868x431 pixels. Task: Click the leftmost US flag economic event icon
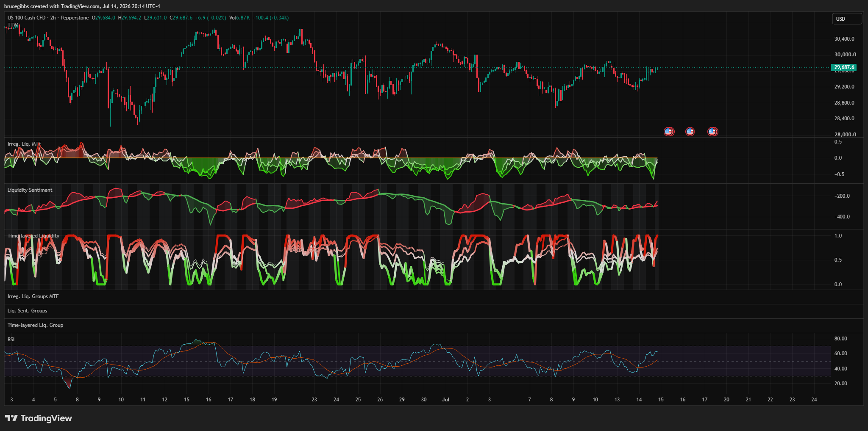668,132
